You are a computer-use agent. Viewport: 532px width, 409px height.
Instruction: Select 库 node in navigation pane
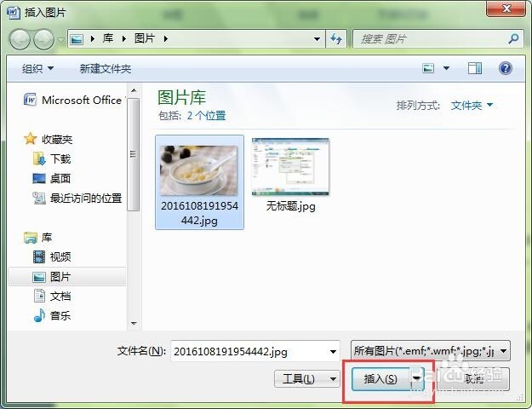(x=47, y=238)
